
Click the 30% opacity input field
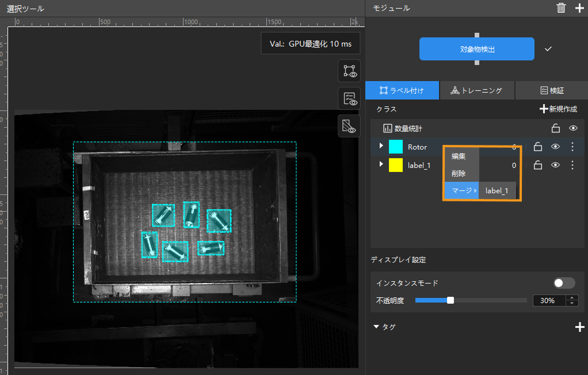point(549,300)
